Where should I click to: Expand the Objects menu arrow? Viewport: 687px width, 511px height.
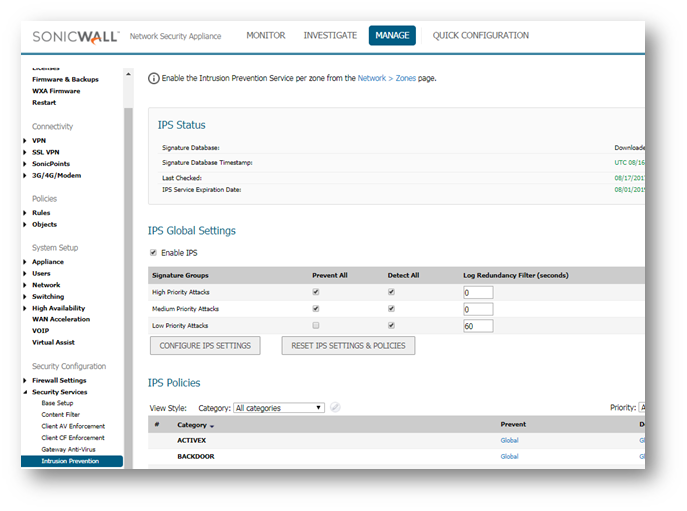[x=25, y=224]
